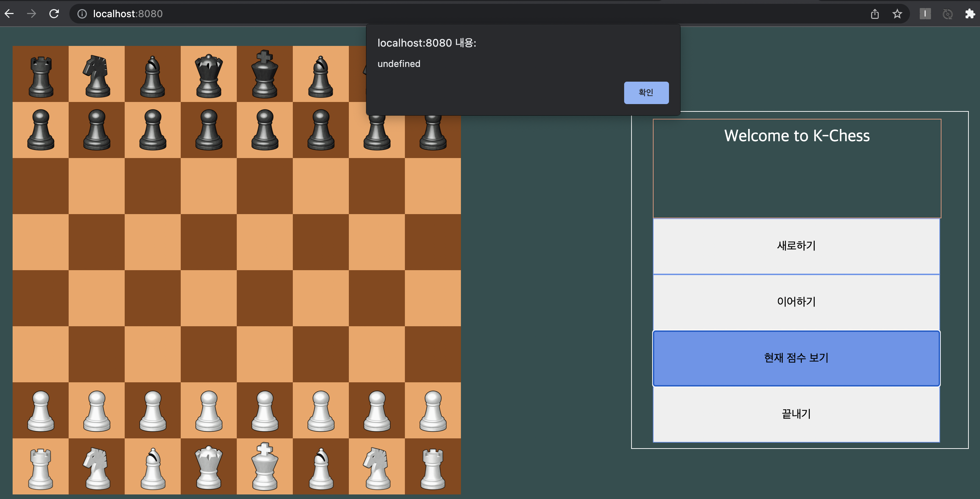The image size is (980, 499).
Task: Click the 끝내기 button
Action: tap(796, 414)
